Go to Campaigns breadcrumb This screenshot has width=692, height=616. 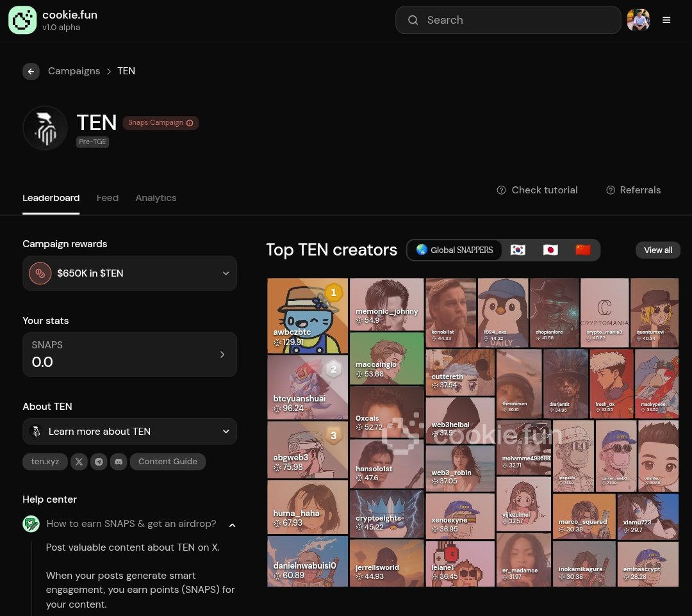74,71
